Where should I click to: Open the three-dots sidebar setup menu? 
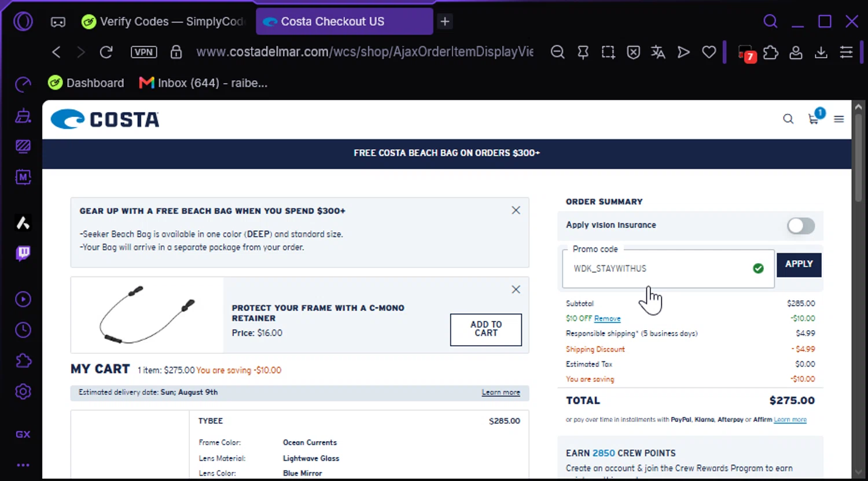(23, 465)
